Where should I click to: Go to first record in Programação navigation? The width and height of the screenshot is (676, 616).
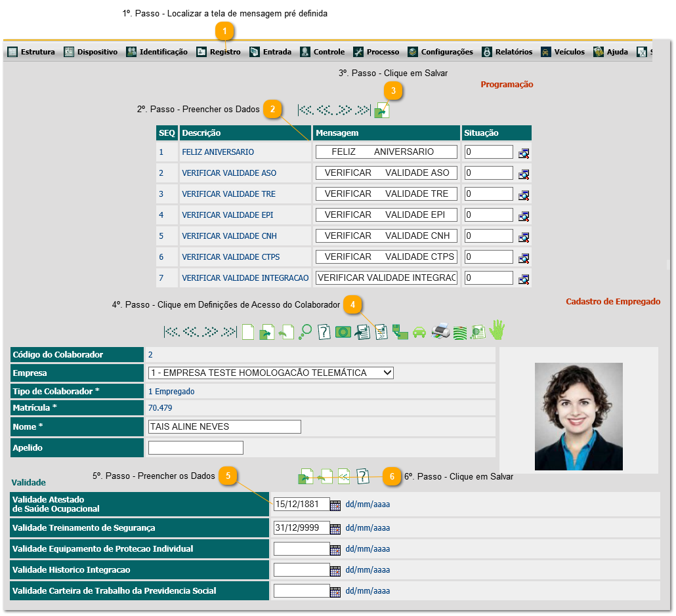click(x=306, y=110)
